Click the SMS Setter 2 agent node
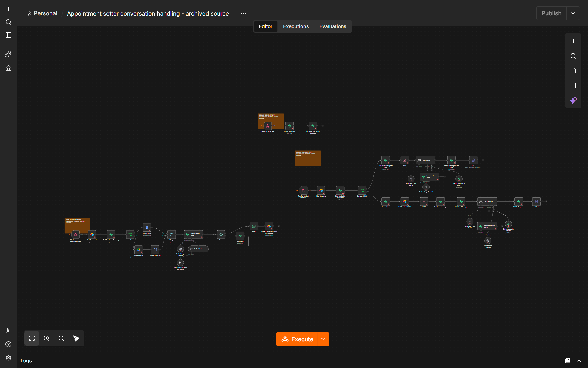588x368 pixels. 487,201
